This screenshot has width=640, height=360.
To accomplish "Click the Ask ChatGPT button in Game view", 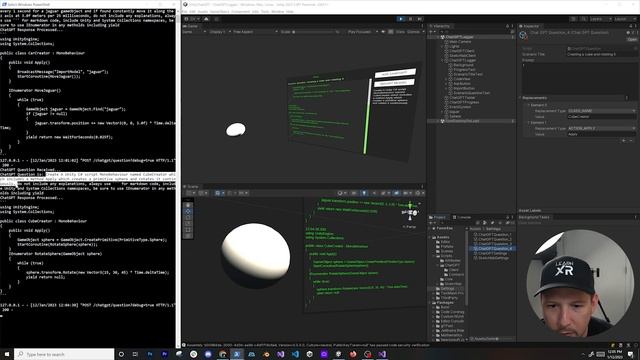I will coord(395,73).
